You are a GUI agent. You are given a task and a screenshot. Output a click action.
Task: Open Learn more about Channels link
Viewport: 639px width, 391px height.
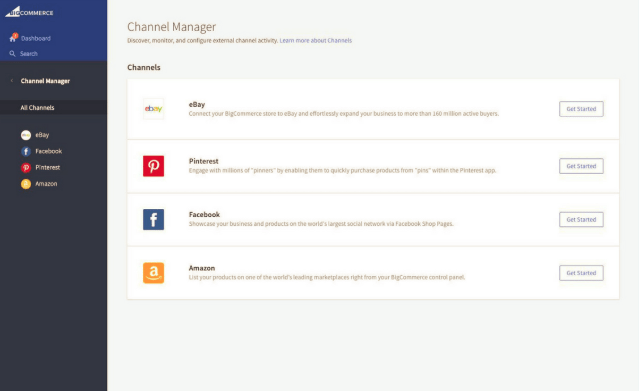tap(315, 40)
